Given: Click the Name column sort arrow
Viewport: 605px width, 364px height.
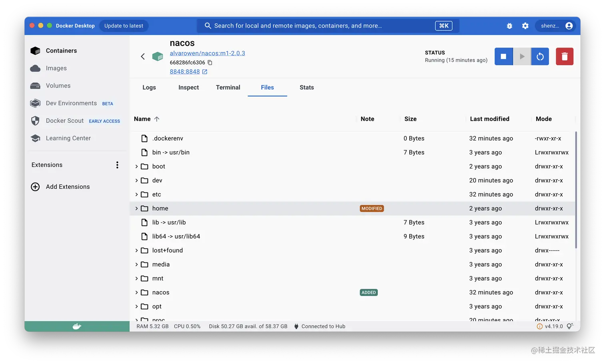Looking at the screenshot, I should pos(157,119).
